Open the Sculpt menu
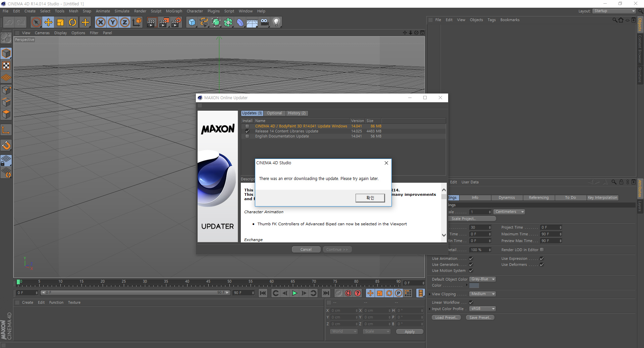The height and width of the screenshot is (348, 644). pos(156,11)
